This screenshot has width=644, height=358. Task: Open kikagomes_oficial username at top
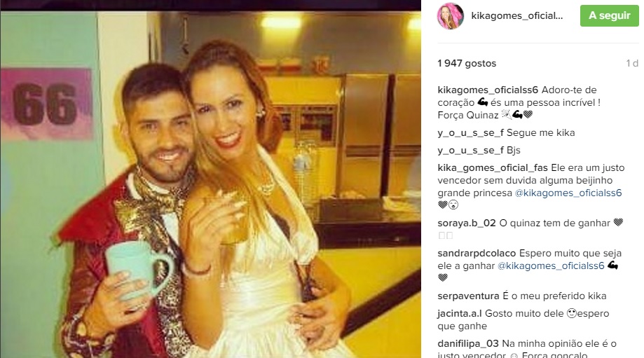tap(517, 15)
